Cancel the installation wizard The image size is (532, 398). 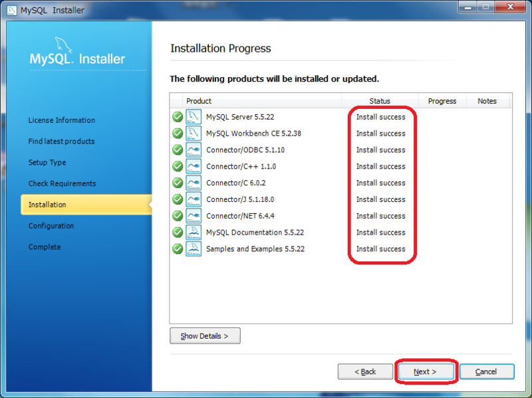click(487, 372)
